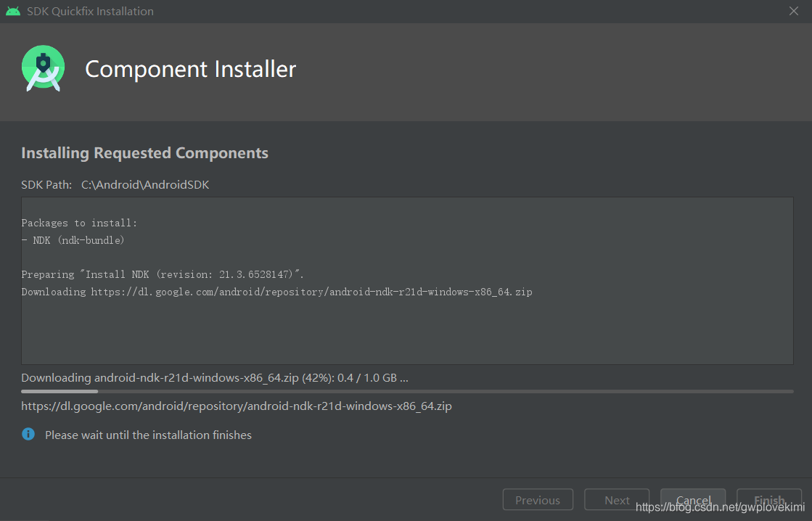Click the 'Preparing Install NDK' log line

[163, 274]
